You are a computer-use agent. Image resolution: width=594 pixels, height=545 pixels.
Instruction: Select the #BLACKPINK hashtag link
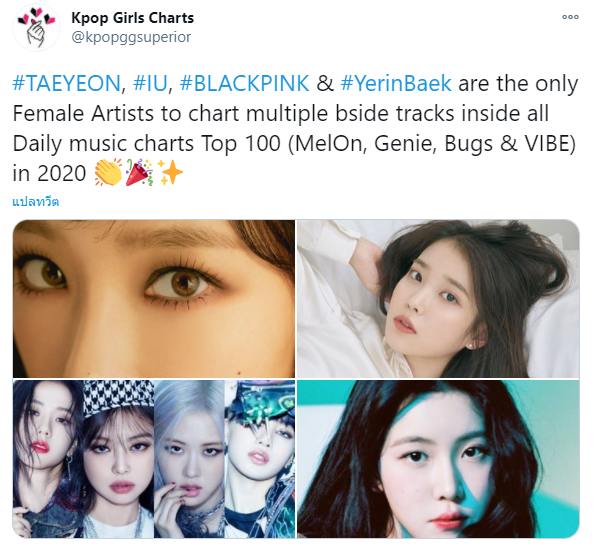point(244,83)
